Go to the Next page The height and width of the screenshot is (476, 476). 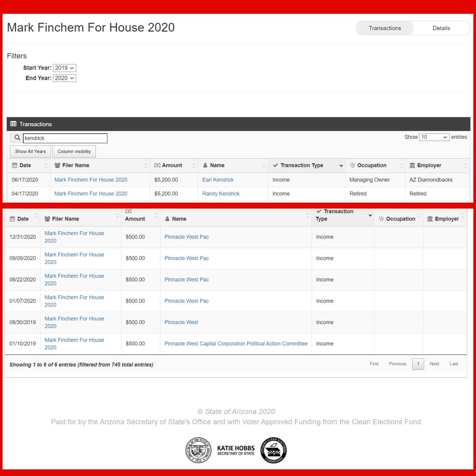(x=434, y=364)
